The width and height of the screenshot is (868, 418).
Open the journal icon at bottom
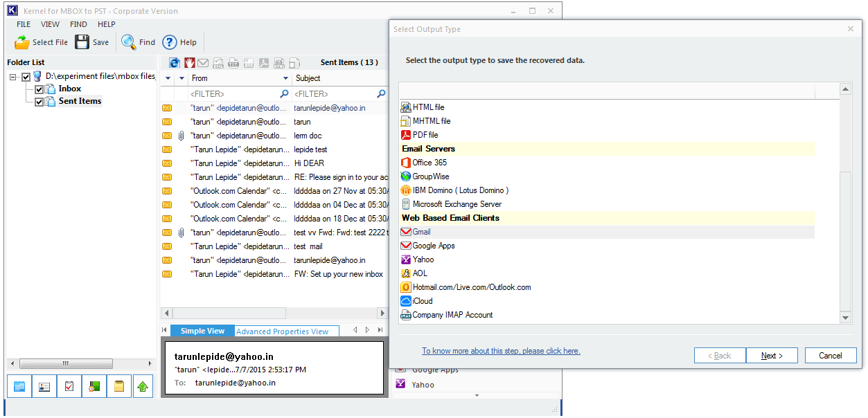coord(94,386)
